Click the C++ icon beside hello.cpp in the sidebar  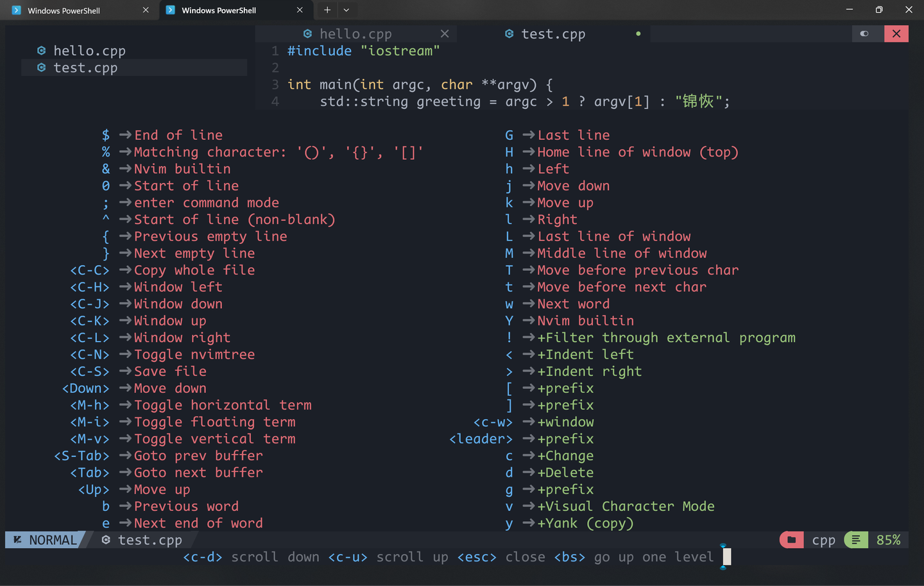42,50
